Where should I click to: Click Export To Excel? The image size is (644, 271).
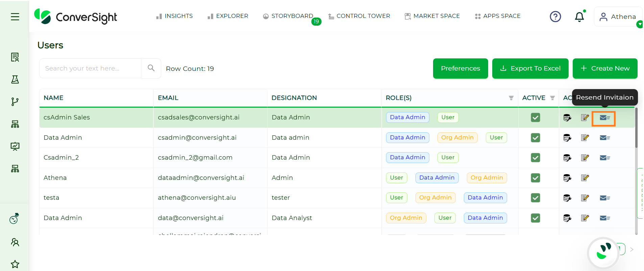530,69
